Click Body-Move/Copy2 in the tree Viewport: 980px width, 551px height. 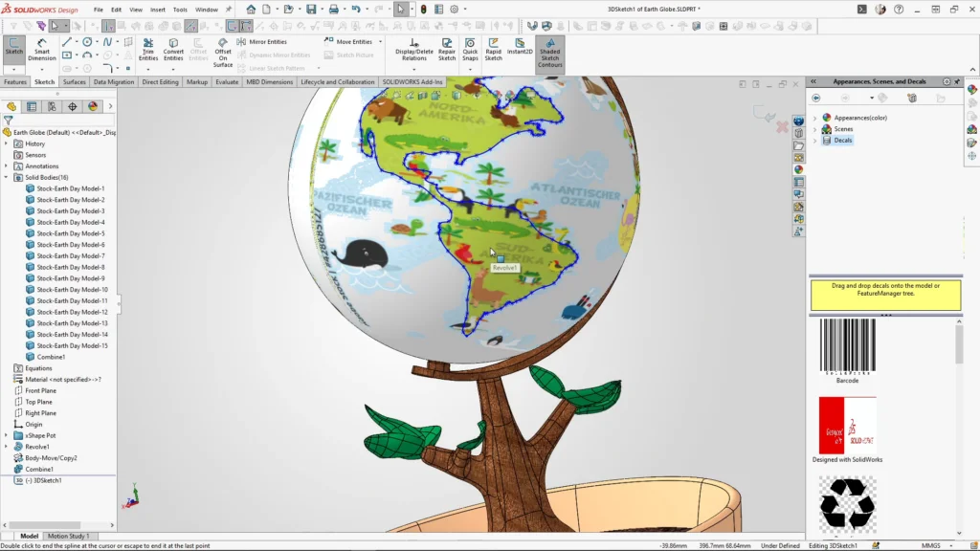(52, 458)
